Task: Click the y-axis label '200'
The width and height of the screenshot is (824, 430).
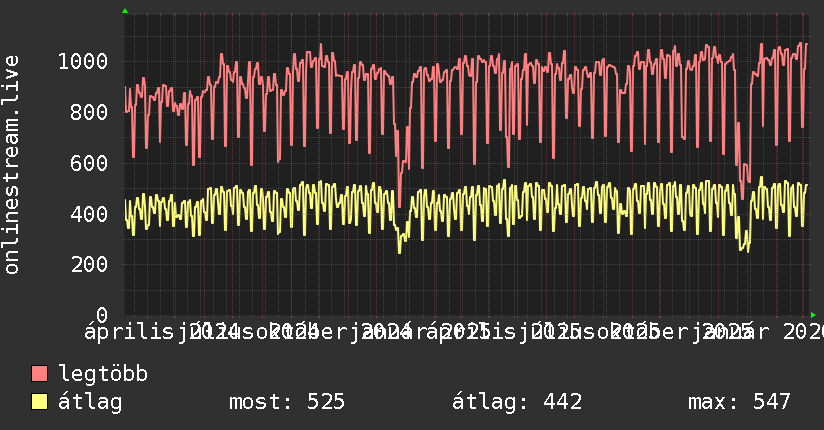Action: (x=89, y=265)
